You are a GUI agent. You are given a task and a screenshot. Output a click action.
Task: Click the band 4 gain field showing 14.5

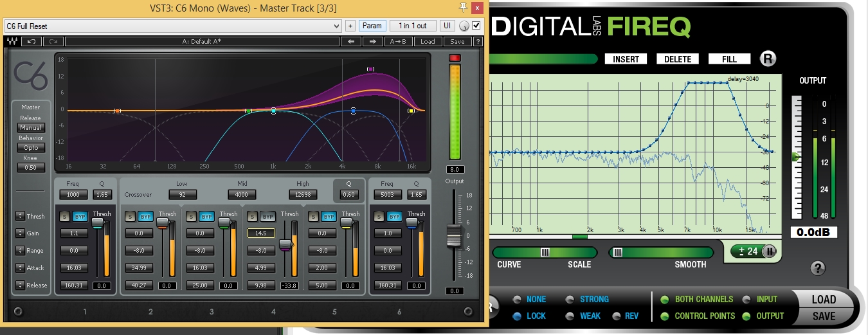coord(261,233)
